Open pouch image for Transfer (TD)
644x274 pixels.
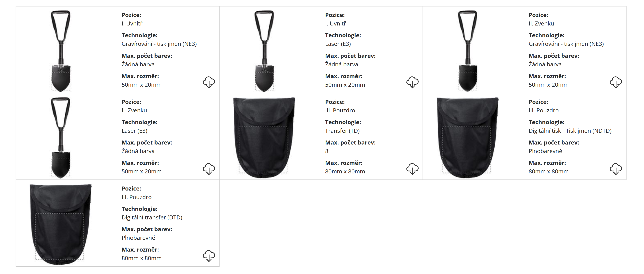pos(264,138)
